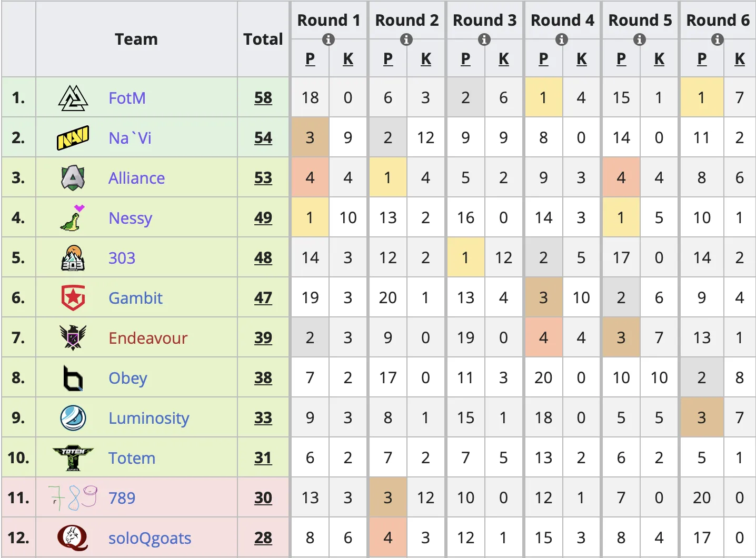The height and width of the screenshot is (558, 756).
Task: Click the Alliance team logo icon
Action: (x=73, y=178)
